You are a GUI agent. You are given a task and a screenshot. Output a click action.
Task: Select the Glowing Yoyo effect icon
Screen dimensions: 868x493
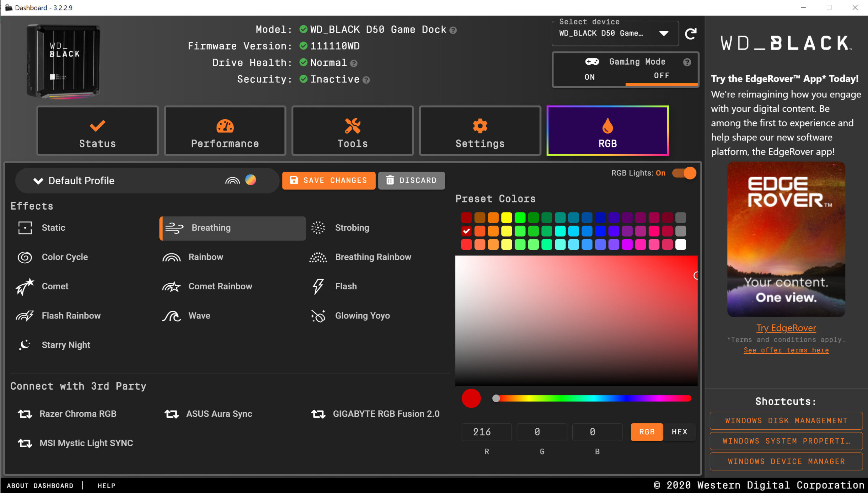[x=318, y=316]
